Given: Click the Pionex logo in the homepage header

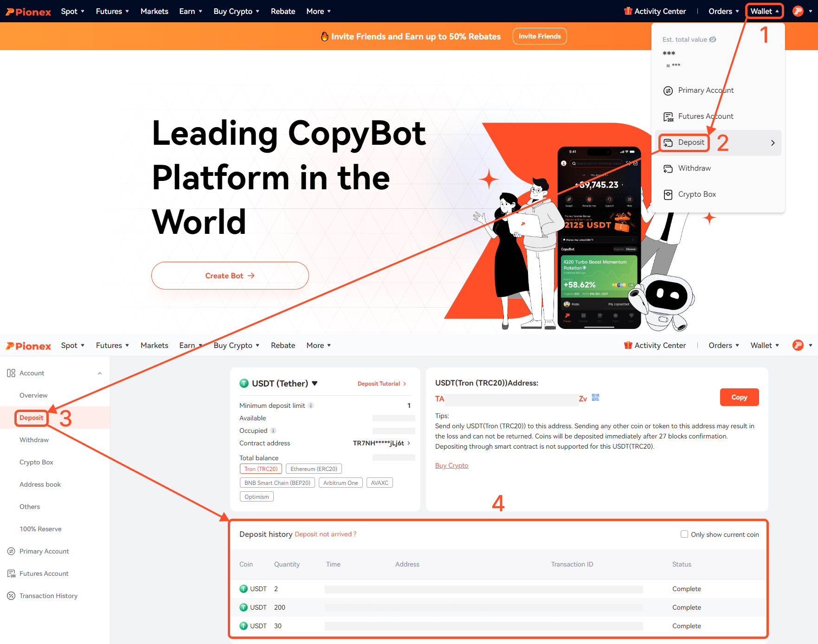Looking at the screenshot, I should [28, 12].
